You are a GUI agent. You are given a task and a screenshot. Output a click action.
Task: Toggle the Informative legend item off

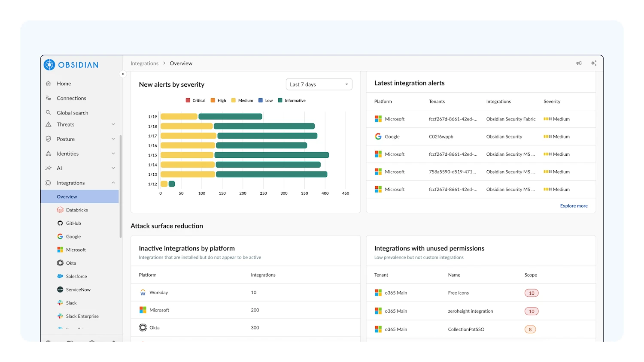pos(292,100)
